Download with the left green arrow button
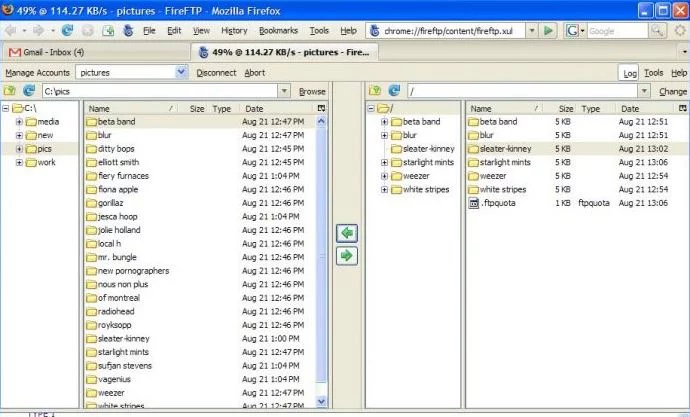The width and height of the screenshot is (690, 417). (347, 233)
